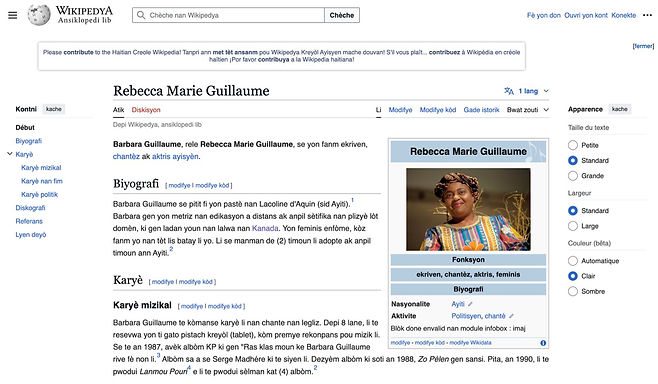Open the Gade istorik tab
658x384 pixels.
(x=481, y=110)
